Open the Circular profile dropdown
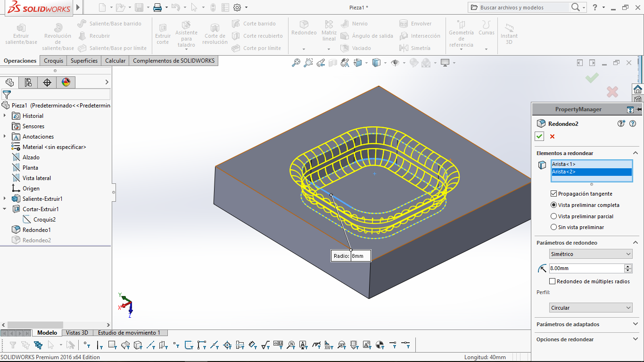This screenshot has width=644, height=362. pyautogui.click(x=591, y=308)
